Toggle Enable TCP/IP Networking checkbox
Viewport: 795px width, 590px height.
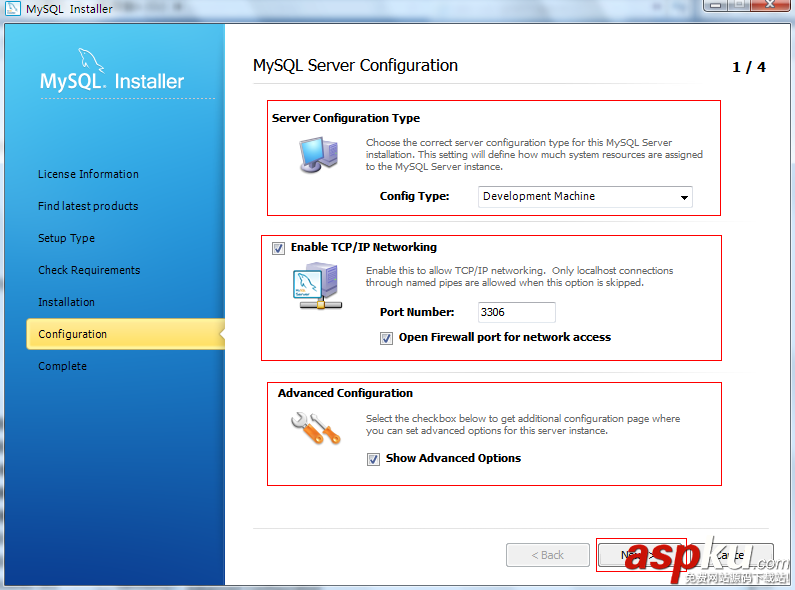click(x=278, y=248)
